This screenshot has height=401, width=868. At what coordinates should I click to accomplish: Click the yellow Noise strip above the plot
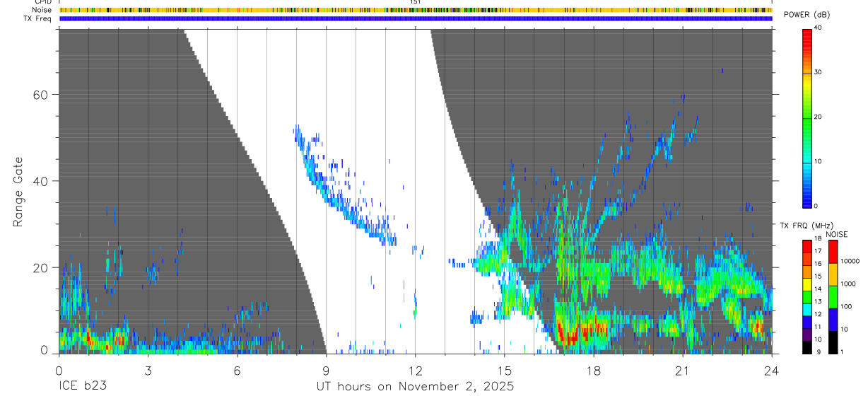click(416, 10)
